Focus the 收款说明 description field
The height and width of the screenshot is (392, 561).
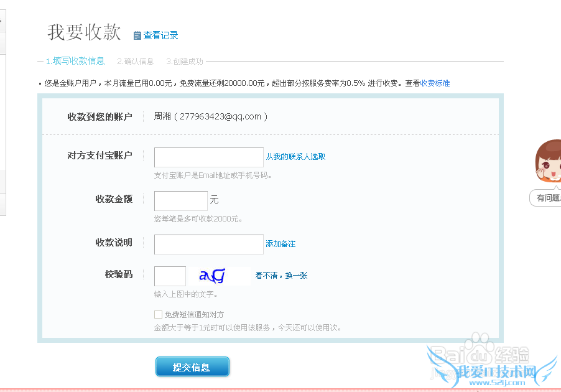pyautogui.click(x=209, y=245)
